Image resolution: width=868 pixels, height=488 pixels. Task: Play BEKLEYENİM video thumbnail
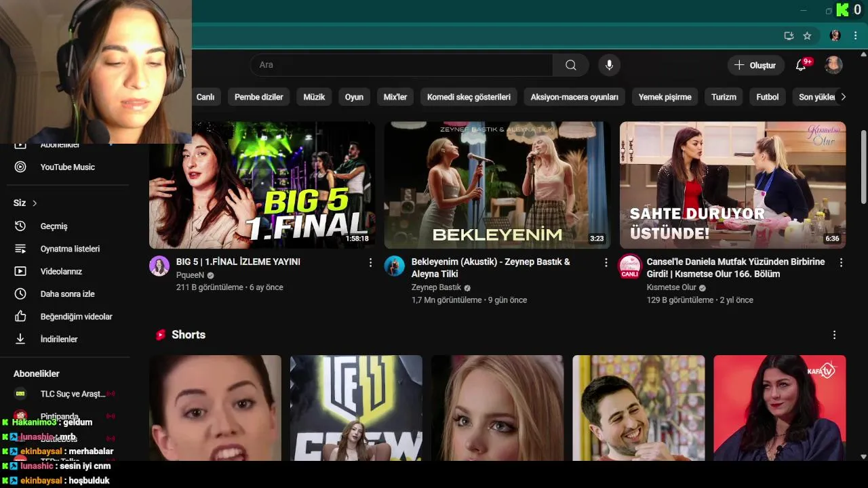(x=497, y=185)
